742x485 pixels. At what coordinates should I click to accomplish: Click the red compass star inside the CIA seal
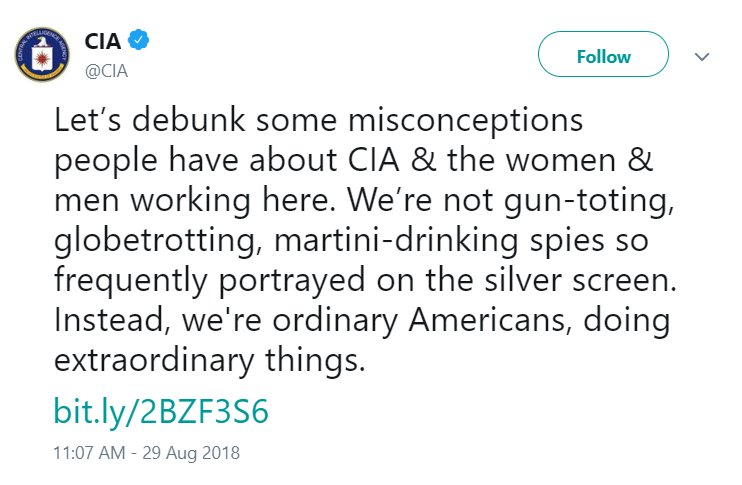click(42, 58)
